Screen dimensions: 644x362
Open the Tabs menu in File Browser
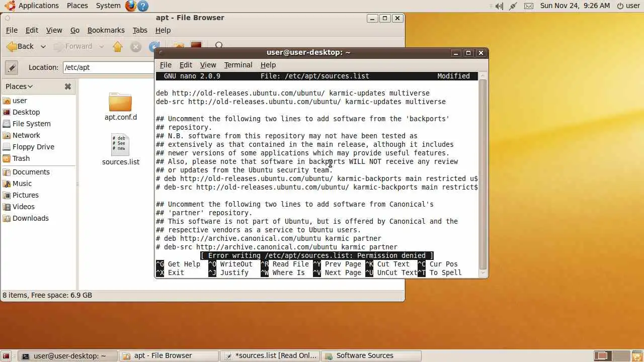pos(140,30)
